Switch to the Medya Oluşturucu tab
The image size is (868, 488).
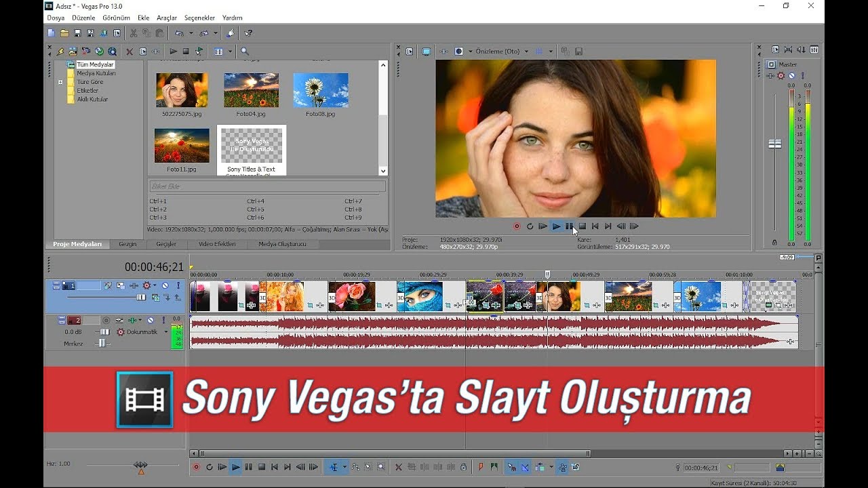282,244
